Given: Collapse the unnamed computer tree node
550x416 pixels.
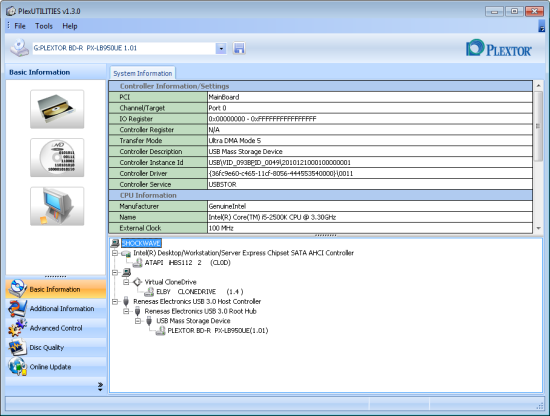Looking at the screenshot, I should click(x=115, y=272).
